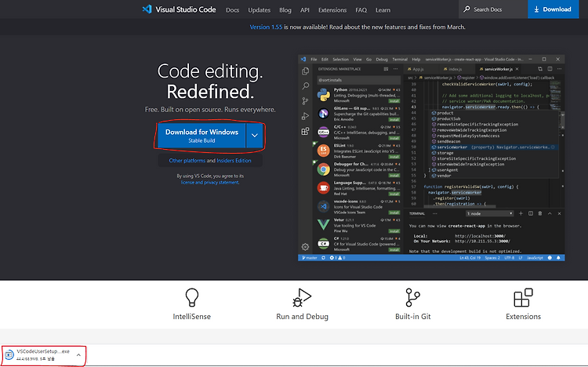
Task: Click the IntelliSense label
Action: pos(191,316)
